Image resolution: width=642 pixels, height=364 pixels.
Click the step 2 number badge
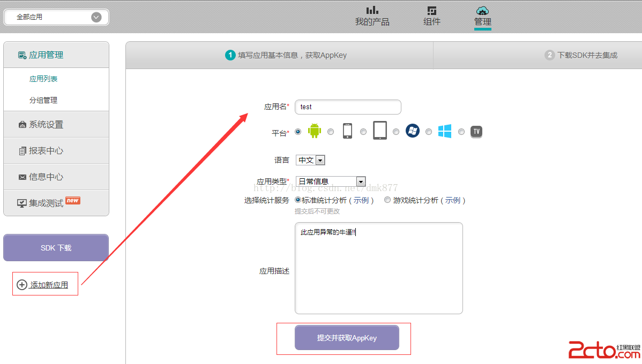coord(549,55)
